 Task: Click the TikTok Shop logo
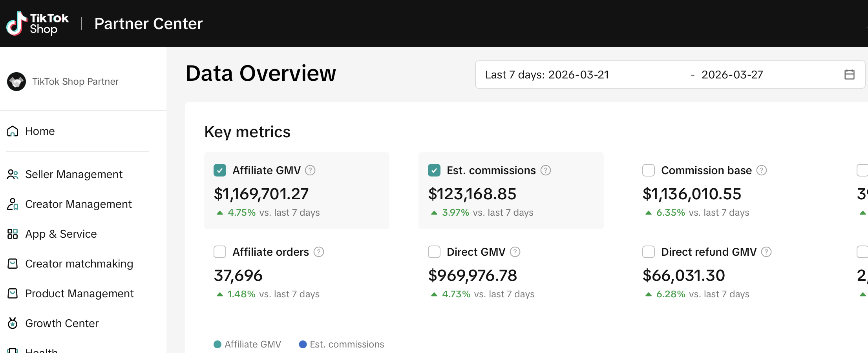pos(38,24)
